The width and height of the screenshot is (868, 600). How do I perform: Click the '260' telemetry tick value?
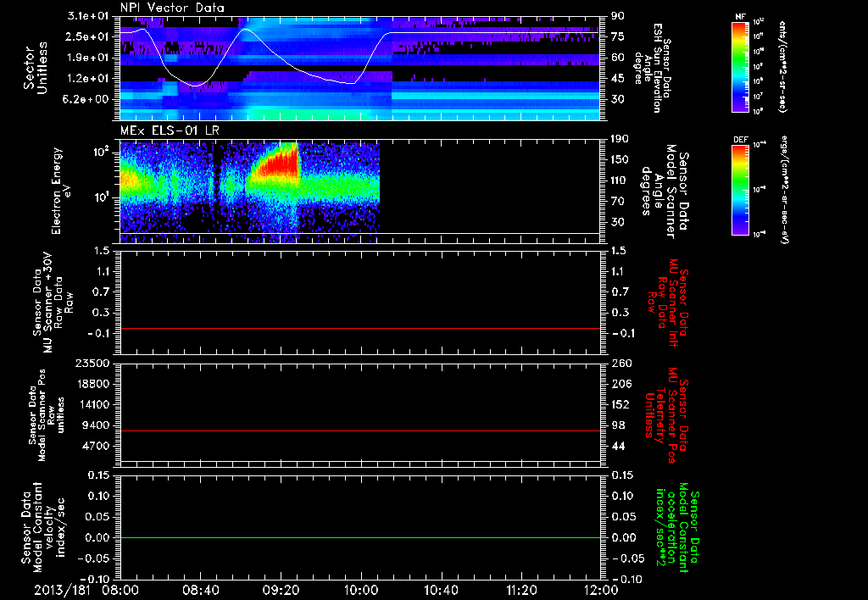pos(620,364)
